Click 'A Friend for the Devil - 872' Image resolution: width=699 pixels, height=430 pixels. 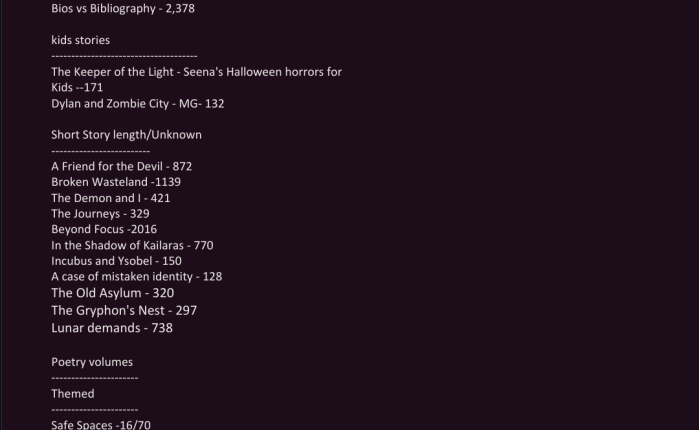pyautogui.click(x=121, y=166)
